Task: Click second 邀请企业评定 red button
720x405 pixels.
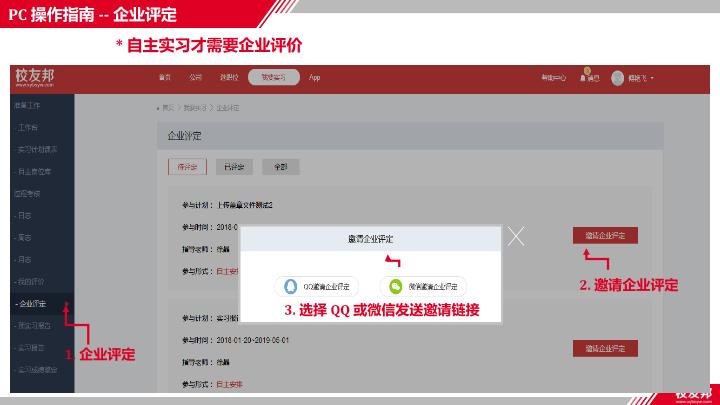Action: 605,348
